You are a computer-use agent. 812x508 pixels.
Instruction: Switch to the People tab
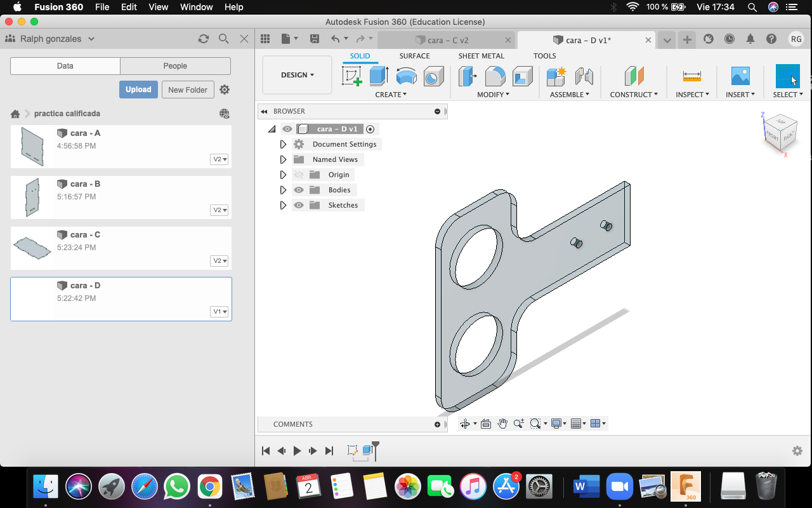(175, 66)
